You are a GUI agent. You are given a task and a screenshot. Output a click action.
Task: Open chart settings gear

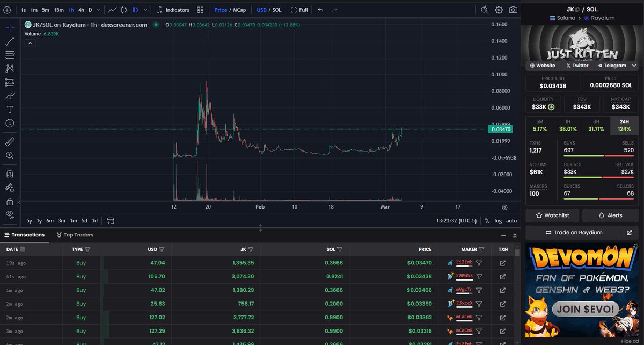pyautogui.click(x=499, y=10)
